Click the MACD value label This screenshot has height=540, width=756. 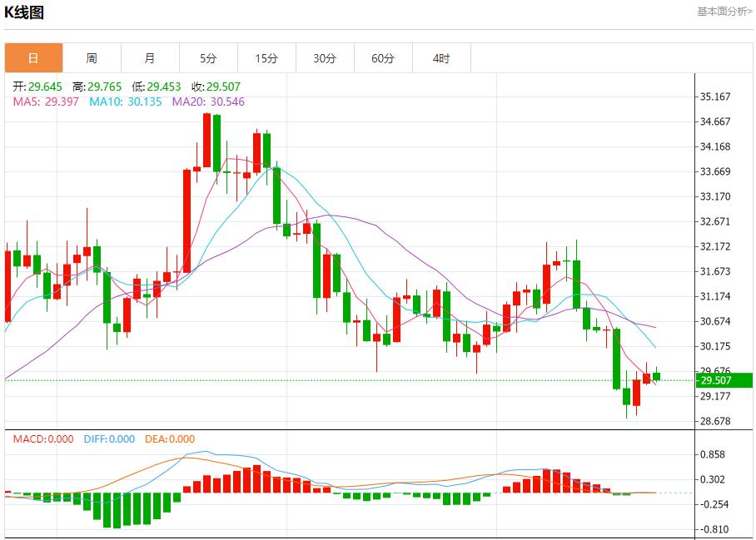tap(43, 439)
